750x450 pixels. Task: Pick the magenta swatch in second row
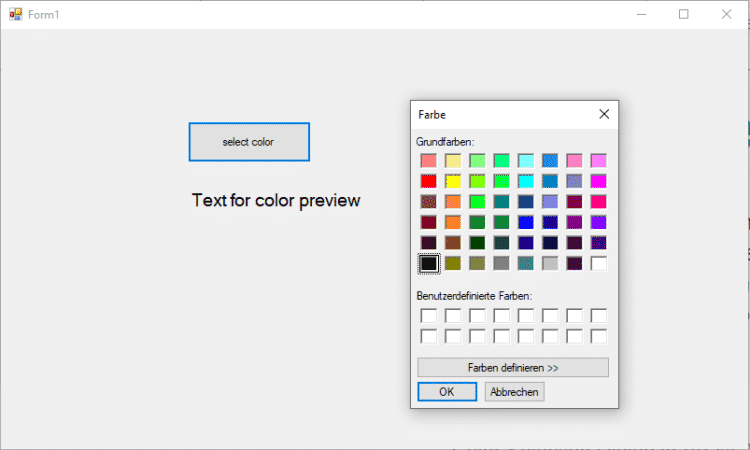click(x=598, y=181)
